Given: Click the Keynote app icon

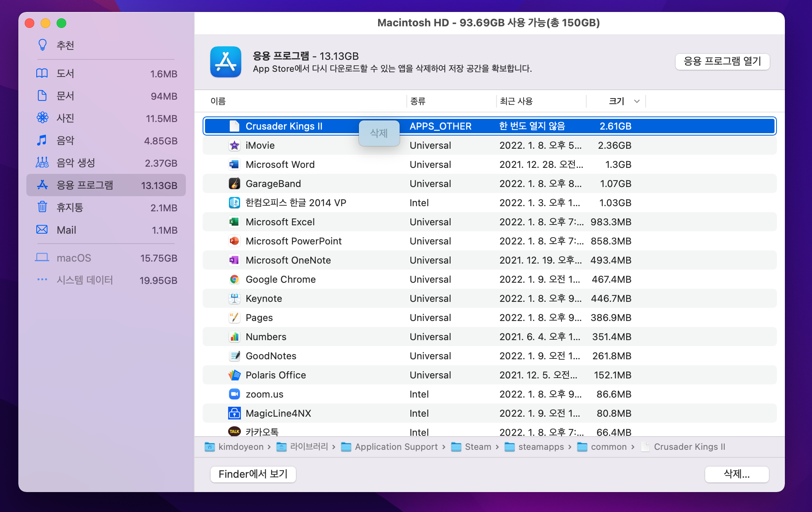Looking at the screenshot, I should 234,299.
